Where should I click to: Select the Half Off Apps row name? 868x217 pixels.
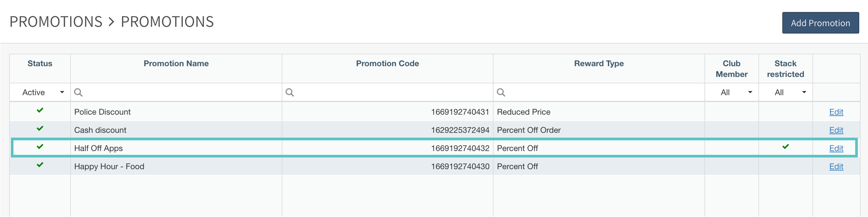[x=98, y=148]
